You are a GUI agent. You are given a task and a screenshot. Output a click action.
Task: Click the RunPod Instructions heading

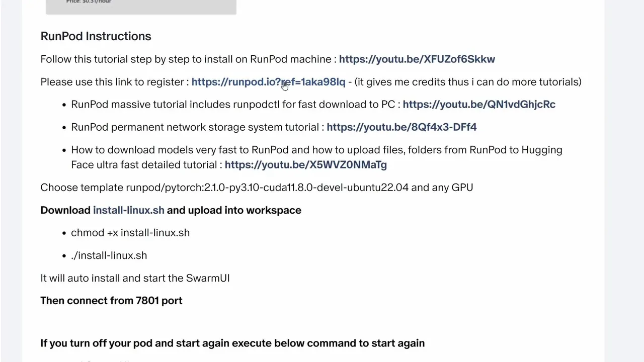click(x=96, y=36)
